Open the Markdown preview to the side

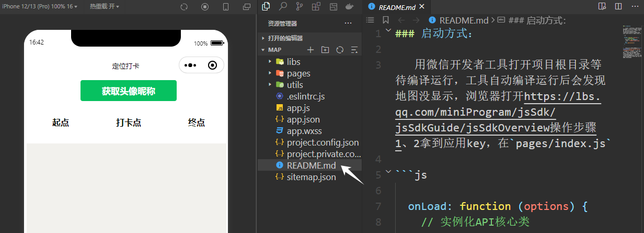tap(602, 6)
